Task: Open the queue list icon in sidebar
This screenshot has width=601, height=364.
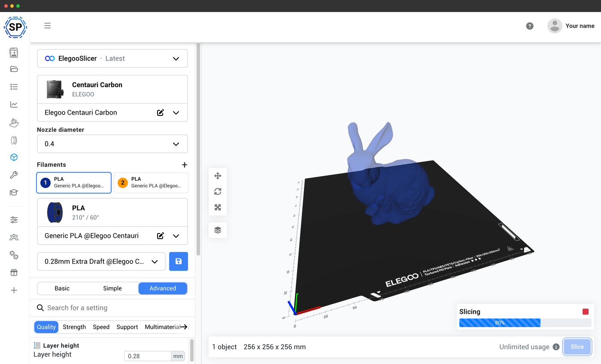Action: point(14,87)
